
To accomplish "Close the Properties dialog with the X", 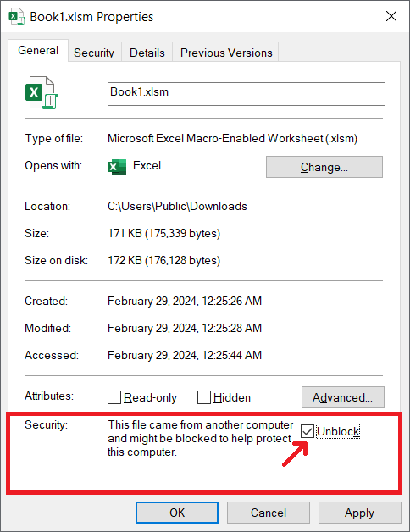I will pos(391,16).
